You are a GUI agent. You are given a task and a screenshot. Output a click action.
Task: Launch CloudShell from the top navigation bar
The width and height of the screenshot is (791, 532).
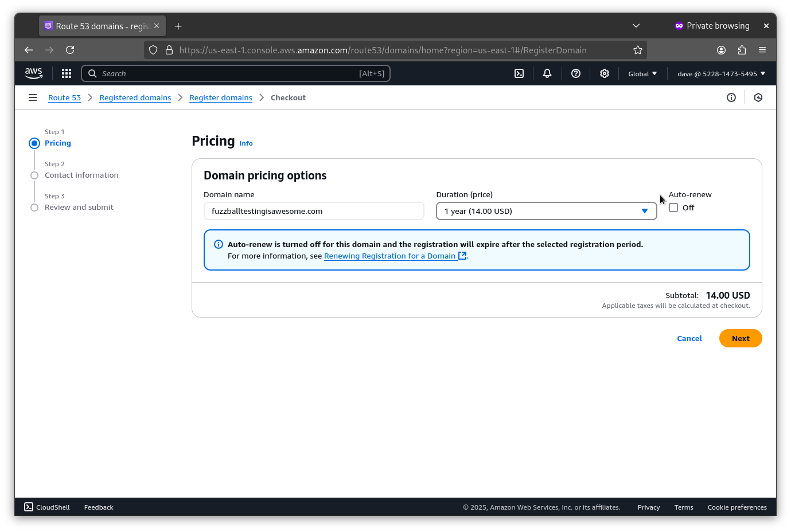point(519,73)
